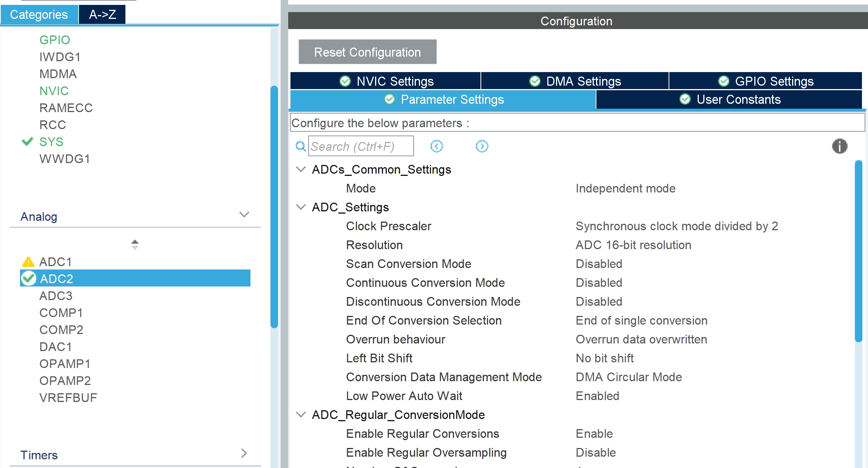Select WWDG1 in the peripheral list

(65, 159)
